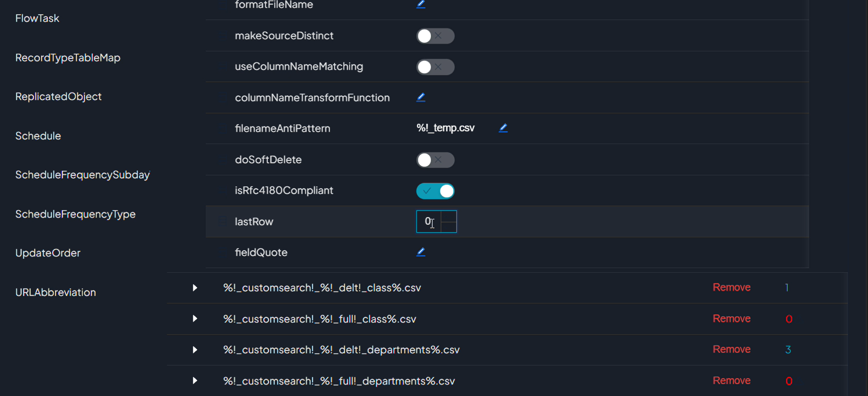
Task: Select UpdateOrder in the sidebar
Action: pyautogui.click(x=48, y=253)
